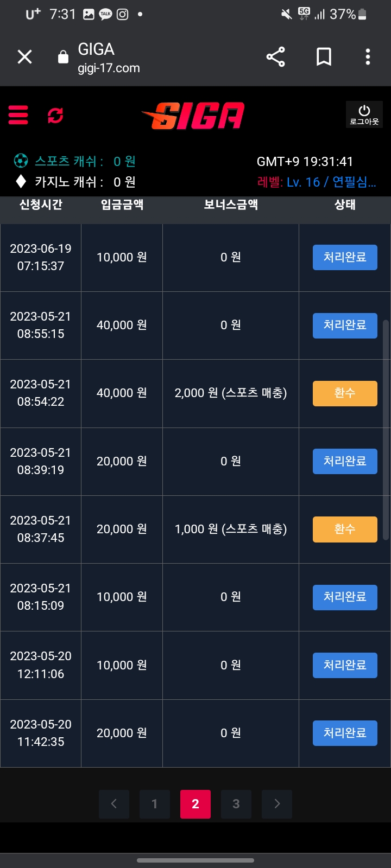The width and height of the screenshot is (391, 868).
Task: Tap the red refresh icon
Action: pyautogui.click(x=55, y=115)
